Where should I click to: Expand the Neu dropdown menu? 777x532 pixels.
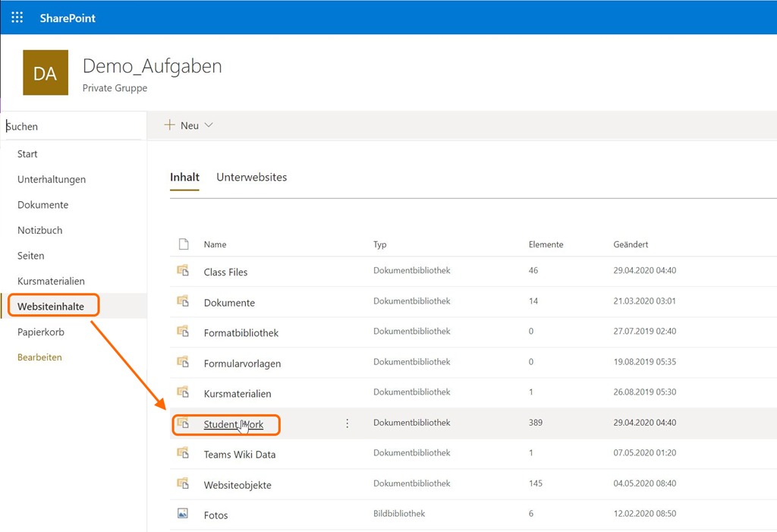coord(189,125)
